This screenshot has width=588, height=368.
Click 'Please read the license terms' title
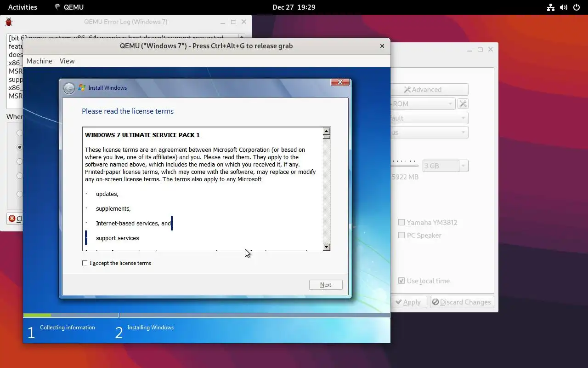[128, 111]
